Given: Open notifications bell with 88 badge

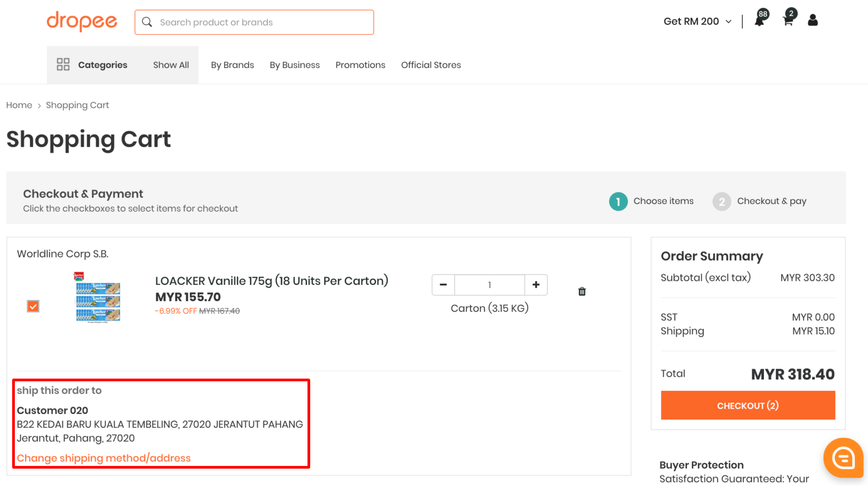Looking at the screenshot, I should [x=761, y=18].
